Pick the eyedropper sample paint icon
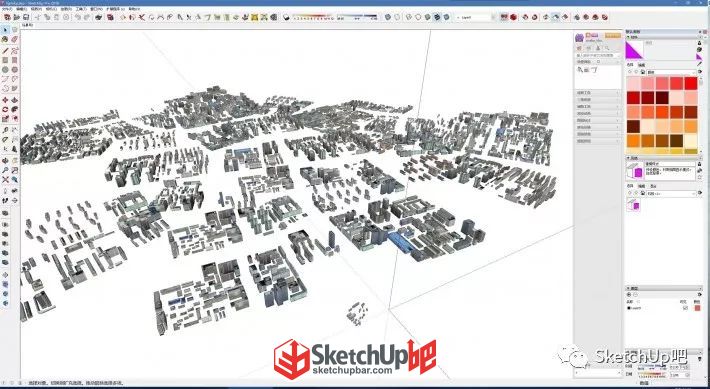The height and width of the screenshot is (389, 710). click(700, 64)
